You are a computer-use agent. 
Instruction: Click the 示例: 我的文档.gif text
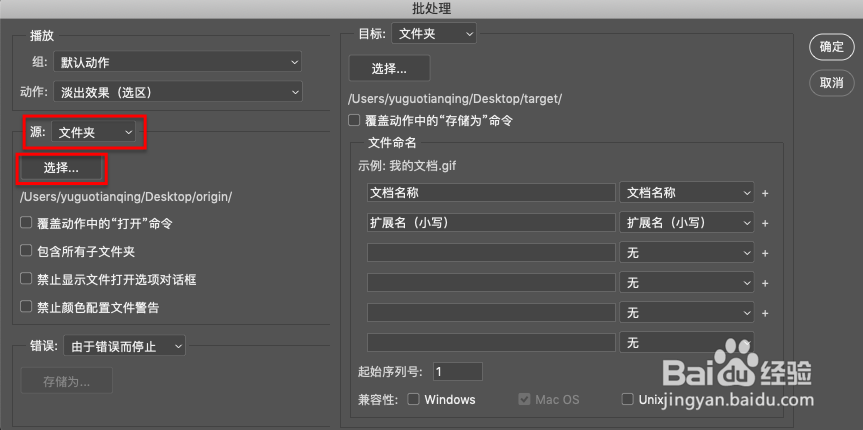pos(407,166)
